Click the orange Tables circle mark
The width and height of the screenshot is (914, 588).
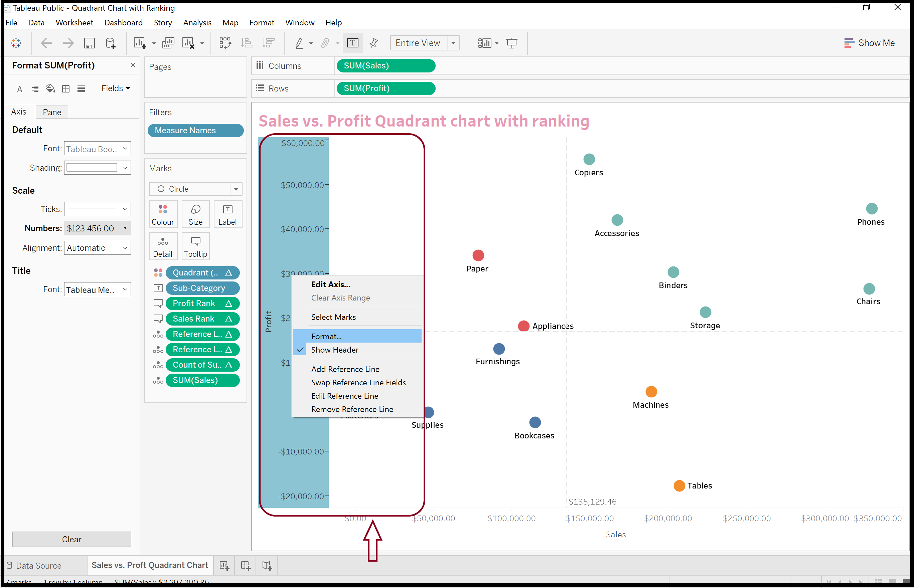(x=679, y=486)
